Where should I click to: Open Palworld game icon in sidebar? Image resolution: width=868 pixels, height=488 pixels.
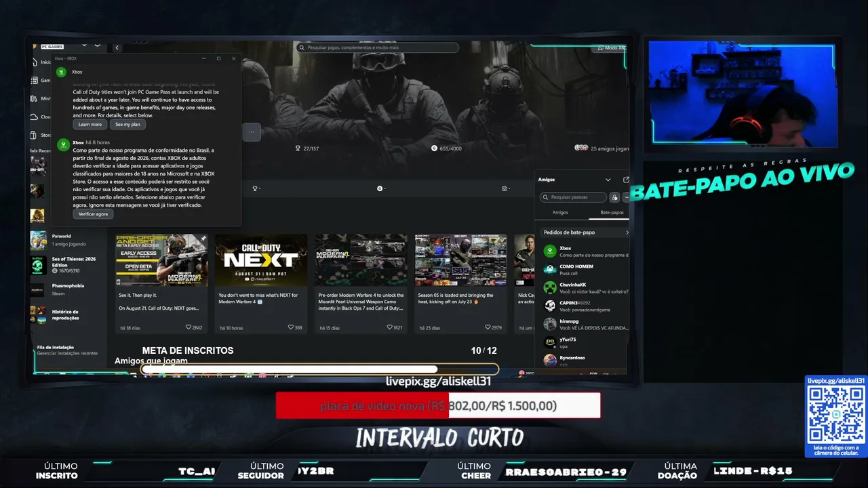point(39,240)
